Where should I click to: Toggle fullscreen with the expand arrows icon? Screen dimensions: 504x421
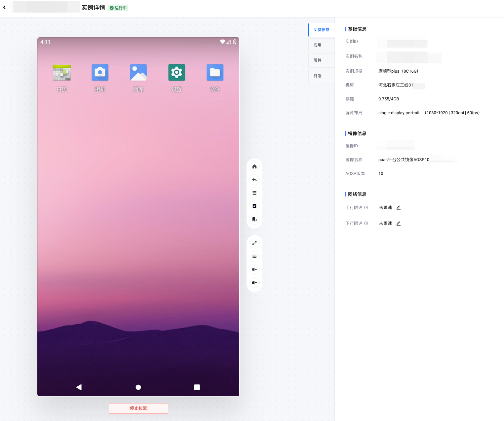254,243
